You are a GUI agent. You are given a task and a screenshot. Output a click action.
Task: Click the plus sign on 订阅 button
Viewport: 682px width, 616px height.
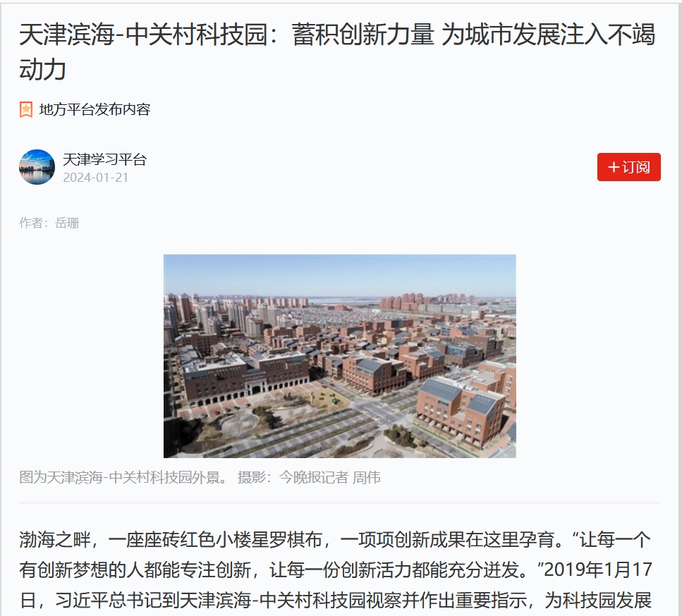pyautogui.click(x=614, y=167)
